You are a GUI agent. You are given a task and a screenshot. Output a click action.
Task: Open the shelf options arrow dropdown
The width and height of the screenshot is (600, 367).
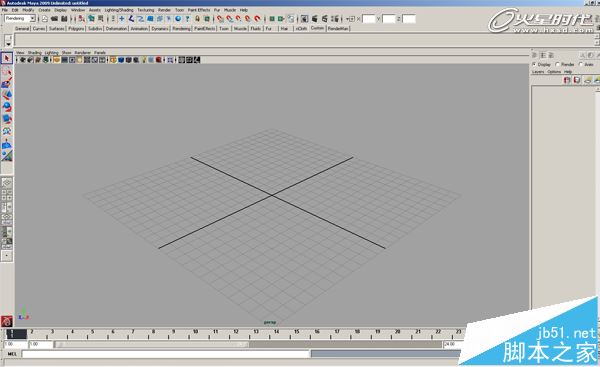(x=8, y=44)
